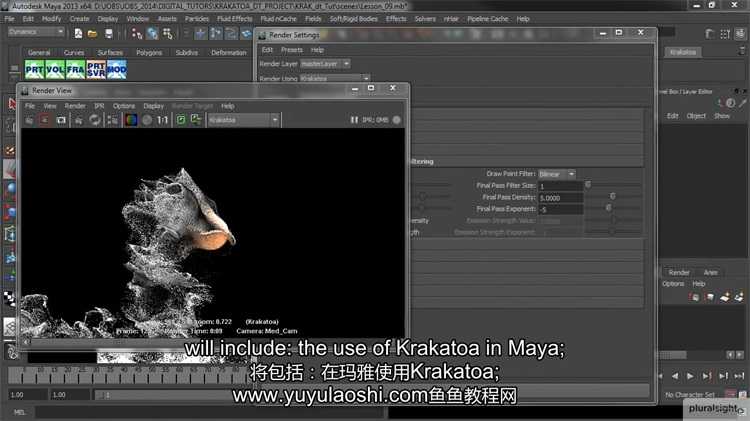Pause IPR tuning in Render View
Image resolution: width=750 pixels, height=421 pixels.
pyautogui.click(x=354, y=120)
